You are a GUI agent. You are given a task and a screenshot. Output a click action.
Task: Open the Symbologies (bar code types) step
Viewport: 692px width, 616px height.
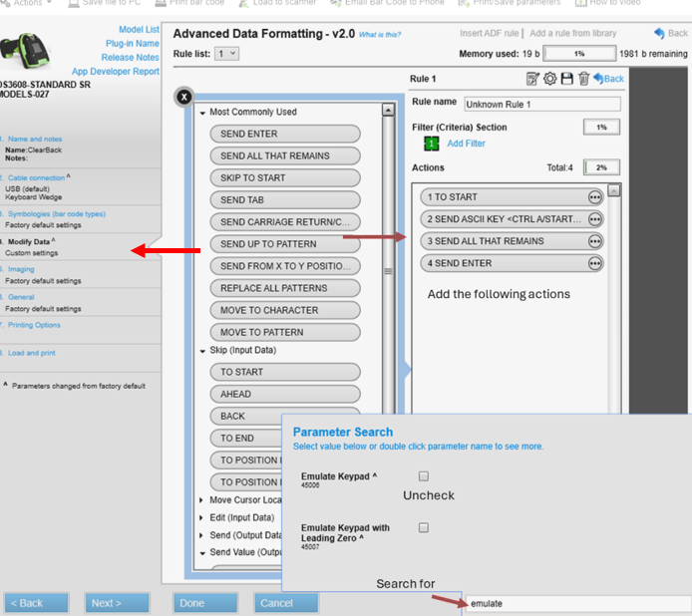pos(57,214)
